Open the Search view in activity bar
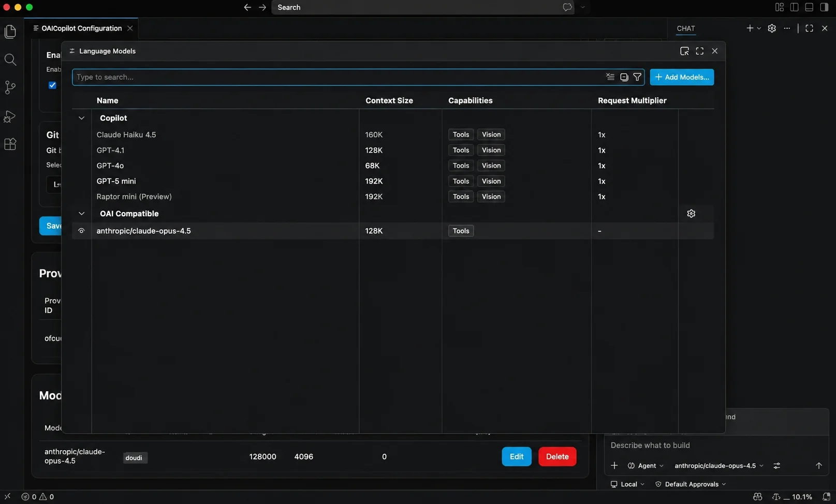This screenshot has width=836, height=504. coord(10,60)
